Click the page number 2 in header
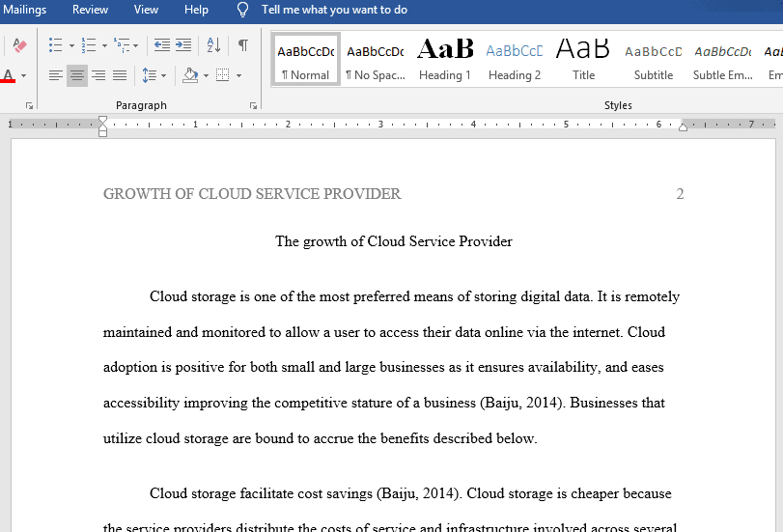 click(x=680, y=194)
